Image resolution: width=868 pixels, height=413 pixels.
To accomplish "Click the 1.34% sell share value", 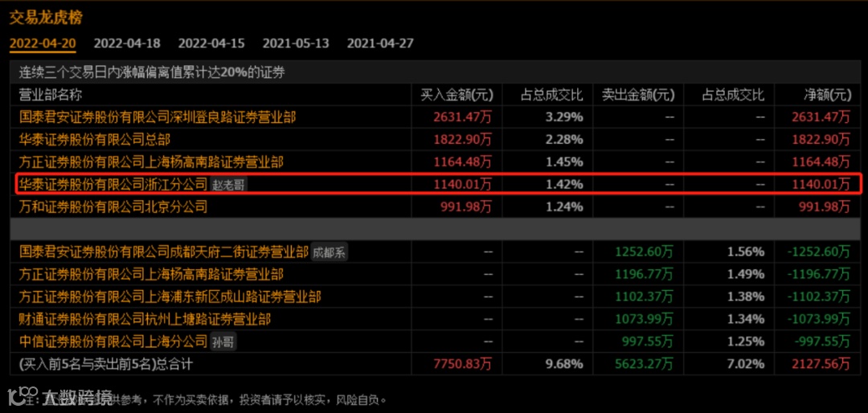I will pos(747,320).
